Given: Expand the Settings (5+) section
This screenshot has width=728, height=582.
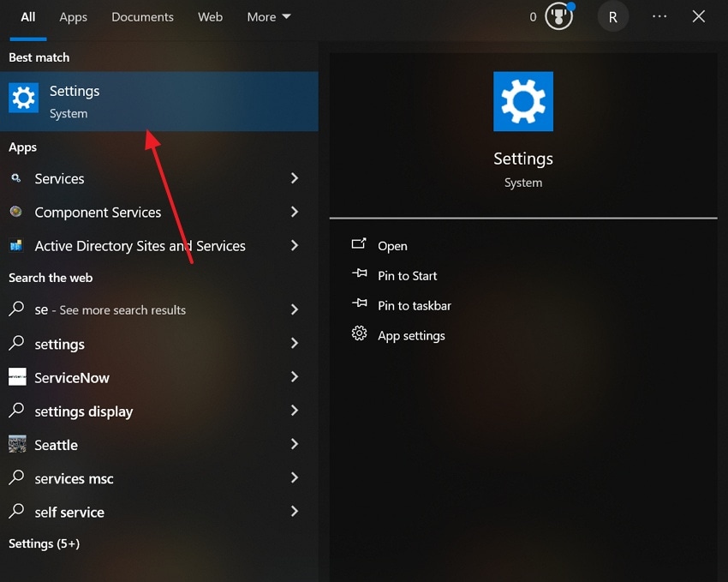Looking at the screenshot, I should tap(44, 543).
